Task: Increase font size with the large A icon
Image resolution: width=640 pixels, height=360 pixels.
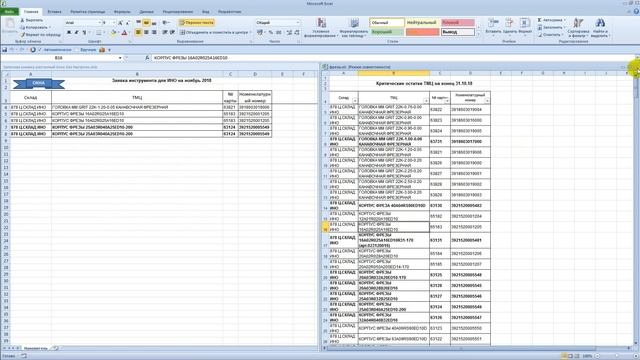Action: tap(121, 23)
